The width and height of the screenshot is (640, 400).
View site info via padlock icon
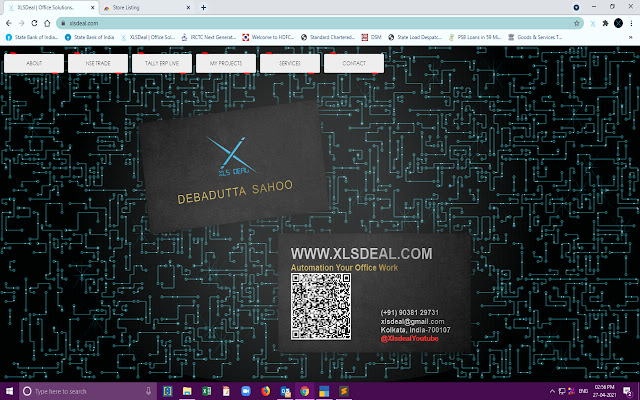(63, 23)
